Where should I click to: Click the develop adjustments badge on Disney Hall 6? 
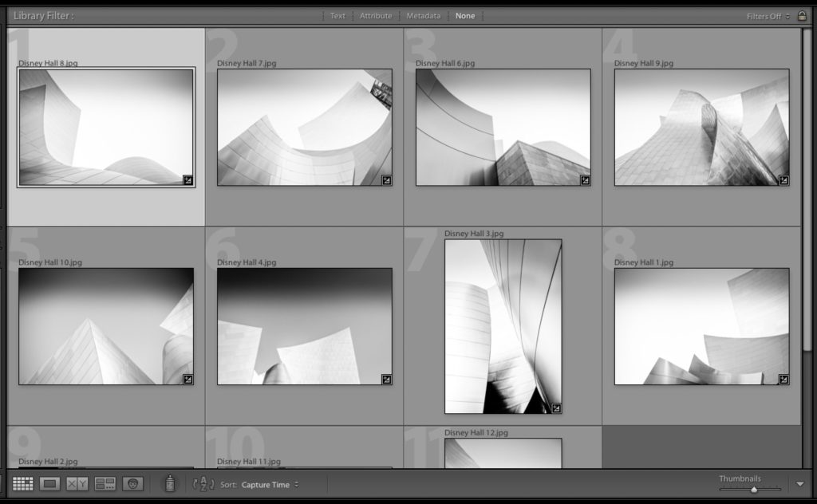point(585,181)
